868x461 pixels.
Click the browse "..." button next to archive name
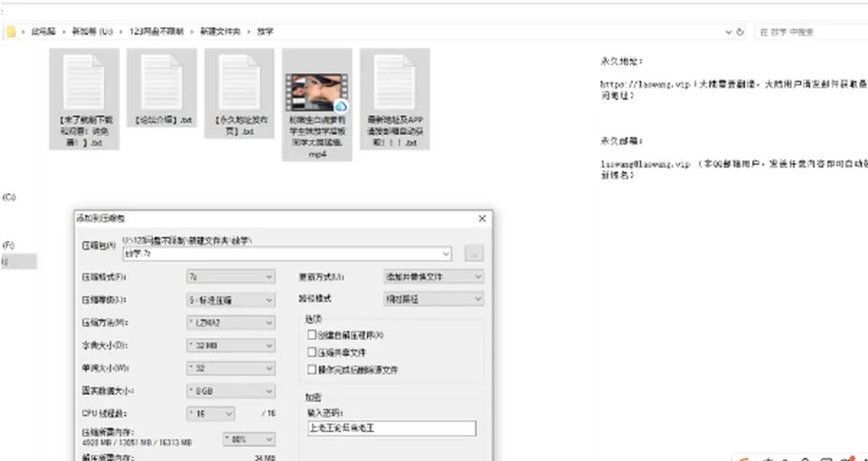[x=474, y=254]
